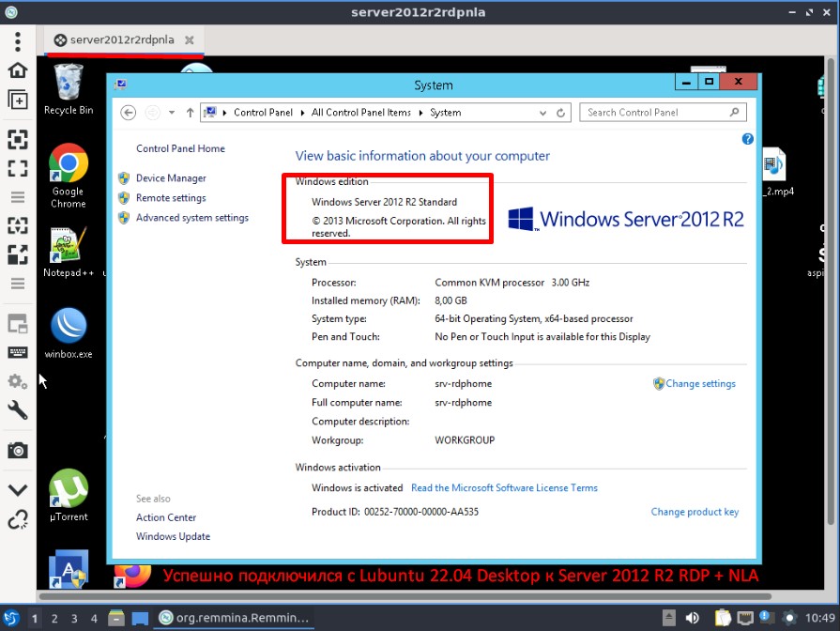Open Action Center link
This screenshot has height=631, width=840.
pos(166,517)
